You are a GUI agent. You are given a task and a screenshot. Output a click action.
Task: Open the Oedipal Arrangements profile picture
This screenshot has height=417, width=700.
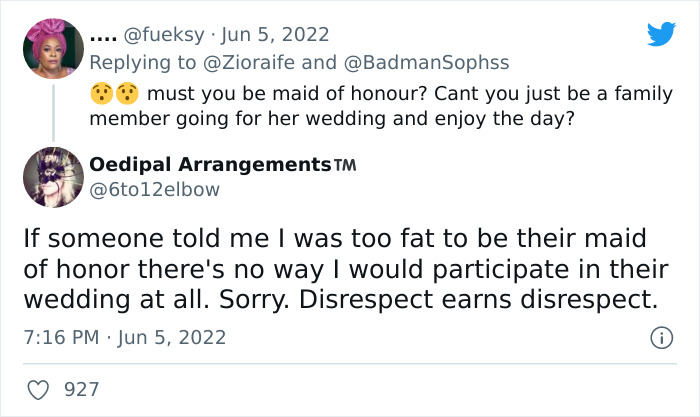point(53,179)
